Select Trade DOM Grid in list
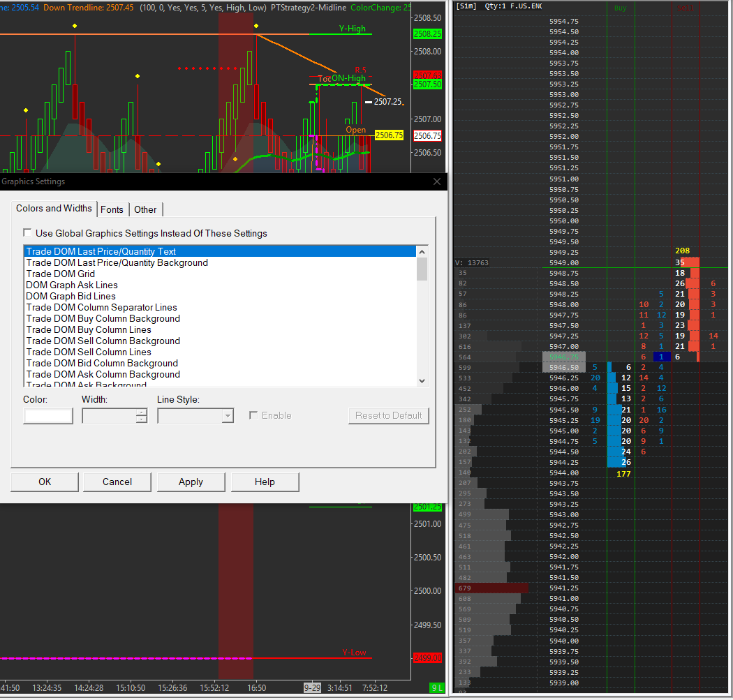The width and height of the screenshot is (733, 700). pyautogui.click(x=60, y=274)
